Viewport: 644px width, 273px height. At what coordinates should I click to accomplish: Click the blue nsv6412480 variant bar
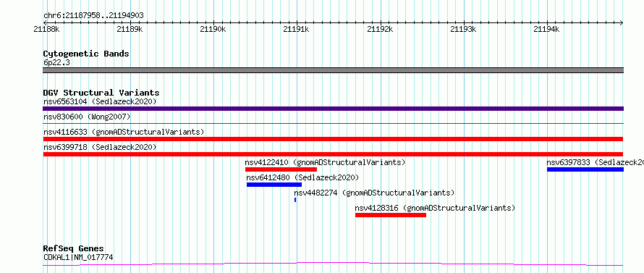pyautogui.click(x=274, y=185)
